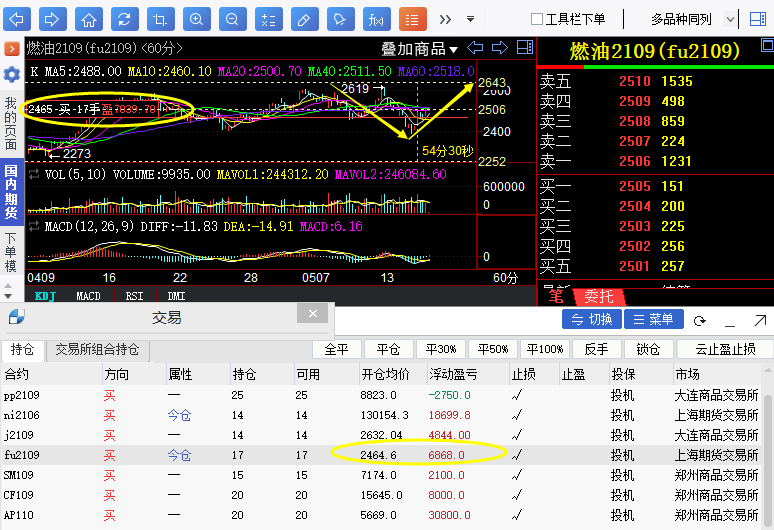Toggle stop-loss checkmark for CF109
This screenshot has width=774, height=530.
point(517,495)
